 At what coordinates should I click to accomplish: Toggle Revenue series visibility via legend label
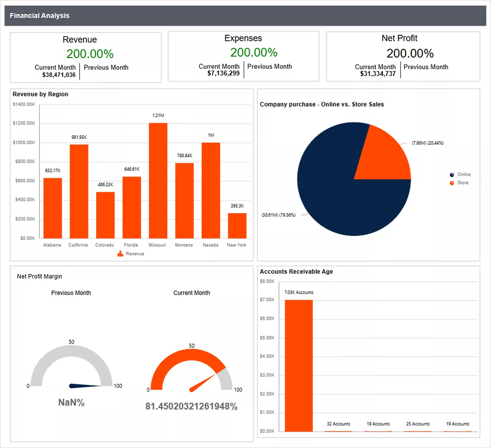click(135, 253)
